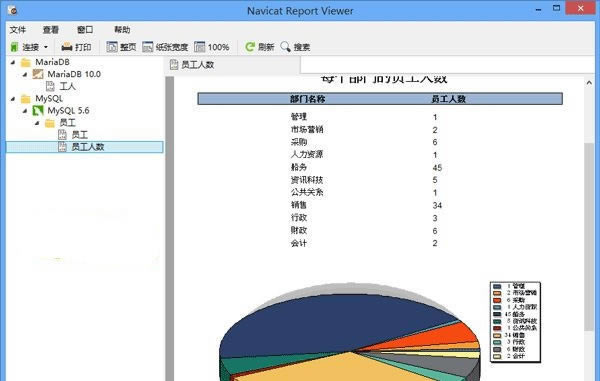Click the 资讯科技 department row
The width and height of the screenshot is (600, 381).
click(307, 180)
